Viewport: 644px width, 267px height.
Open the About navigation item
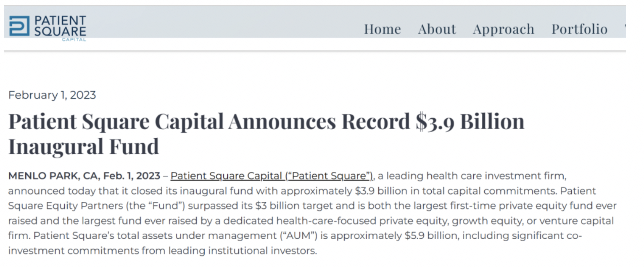[x=437, y=29]
